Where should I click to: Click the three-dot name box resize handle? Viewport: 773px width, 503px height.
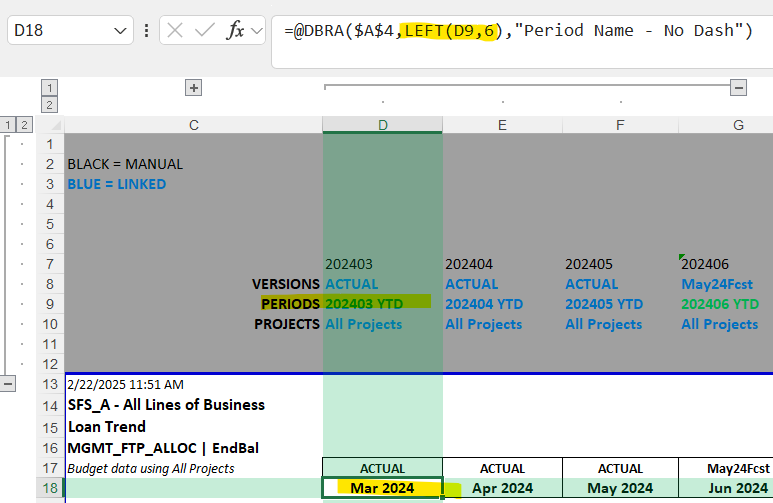tap(147, 31)
